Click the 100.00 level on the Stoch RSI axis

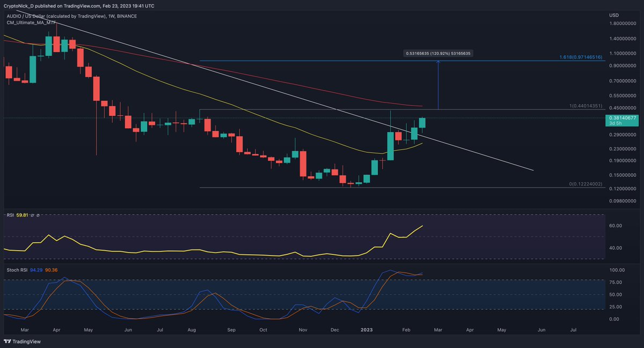pyautogui.click(x=617, y=270)
